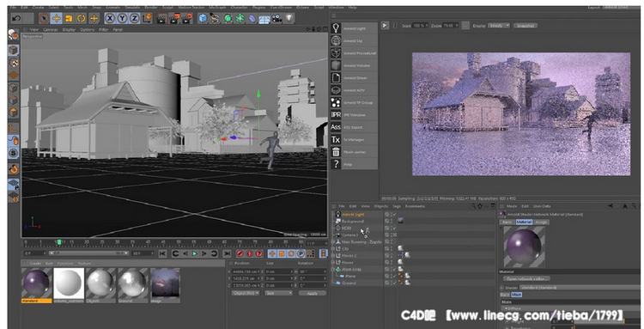Click the Snapshot button
This screenshot has width=644, height=329.
pyautogui.click(x=526, y=26)
